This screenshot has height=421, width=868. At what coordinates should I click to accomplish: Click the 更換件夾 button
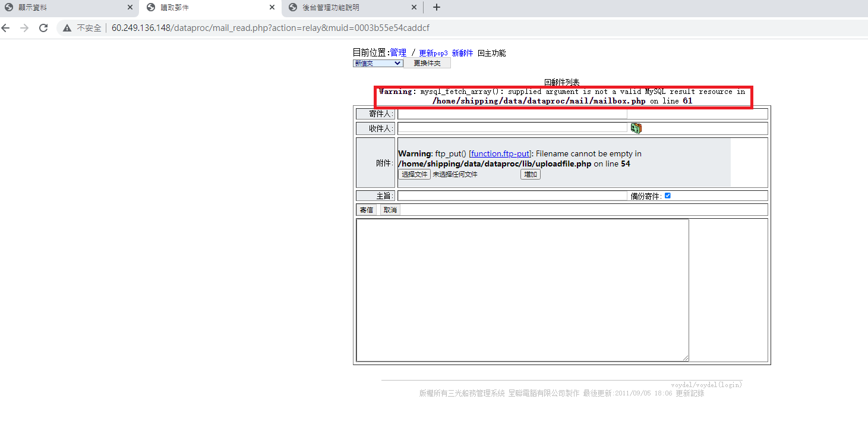[427, 63]
